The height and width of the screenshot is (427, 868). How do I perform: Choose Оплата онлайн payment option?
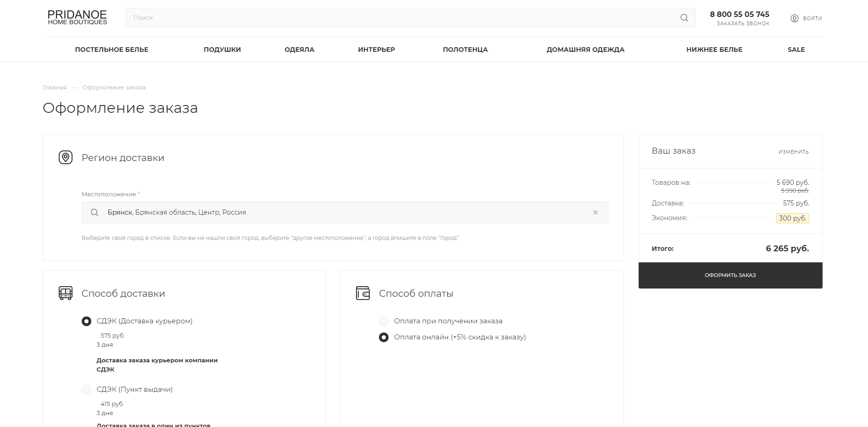pyautogui.click(x=384, y=337)
